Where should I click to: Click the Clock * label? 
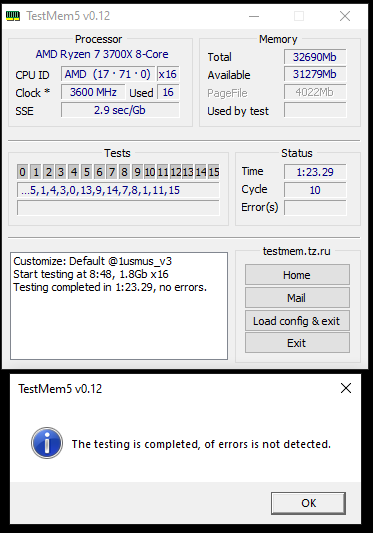[33, 93]
